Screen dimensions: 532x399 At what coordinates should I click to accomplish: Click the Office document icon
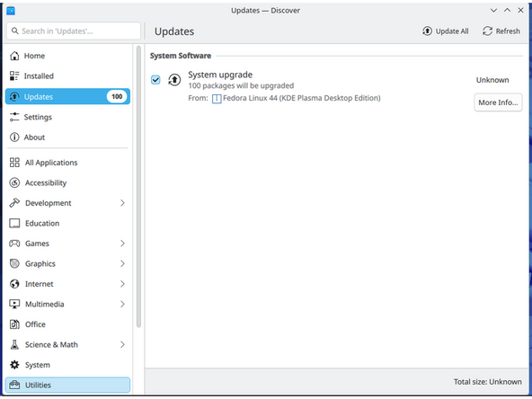pos(14,324)
